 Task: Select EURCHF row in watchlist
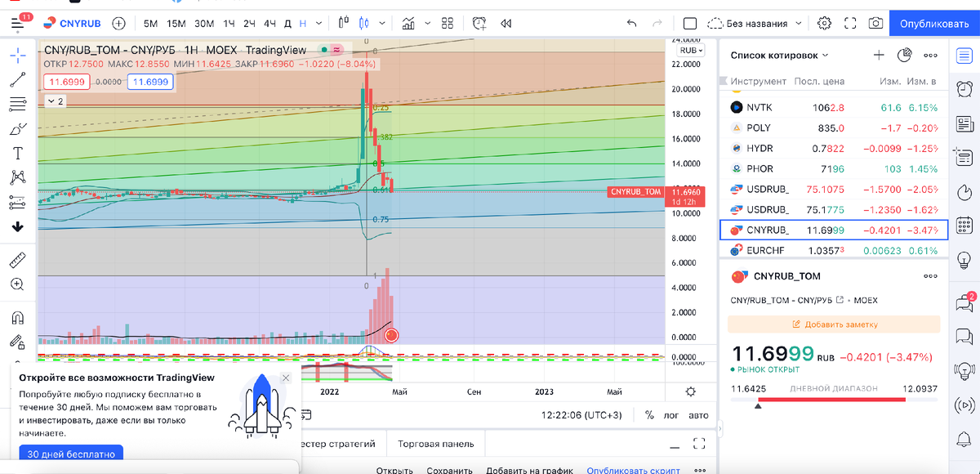point(834,250)
